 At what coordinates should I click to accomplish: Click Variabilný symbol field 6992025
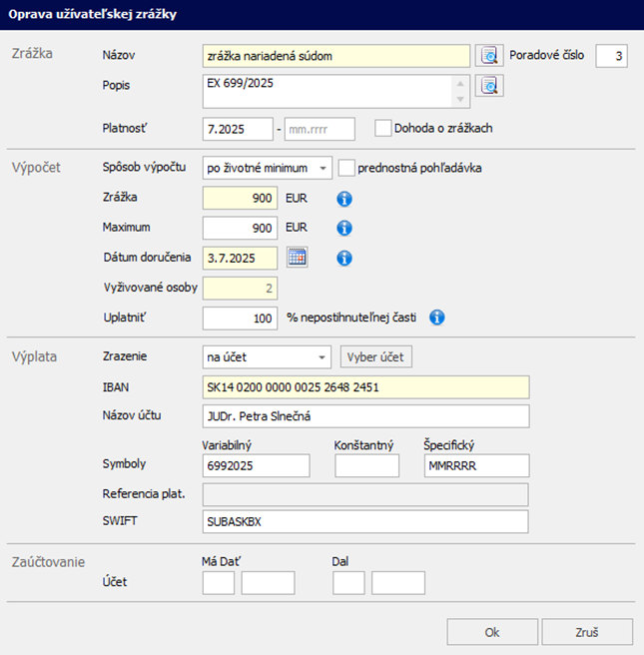click(256, 465)
